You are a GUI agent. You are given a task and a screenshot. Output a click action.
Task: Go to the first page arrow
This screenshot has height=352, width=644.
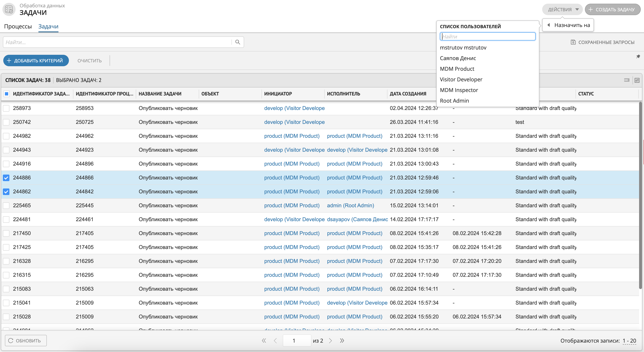(264, 341)
